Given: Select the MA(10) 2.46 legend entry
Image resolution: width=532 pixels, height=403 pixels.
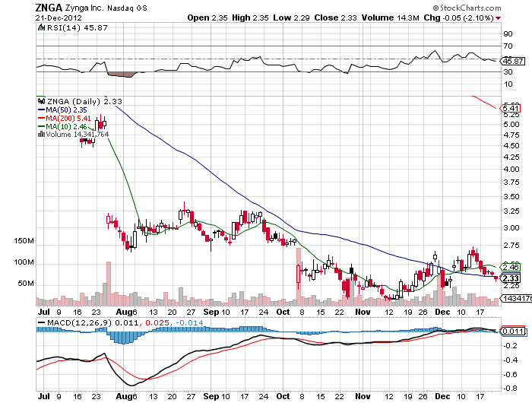Looking at the screenshot, I should (62, 127).
